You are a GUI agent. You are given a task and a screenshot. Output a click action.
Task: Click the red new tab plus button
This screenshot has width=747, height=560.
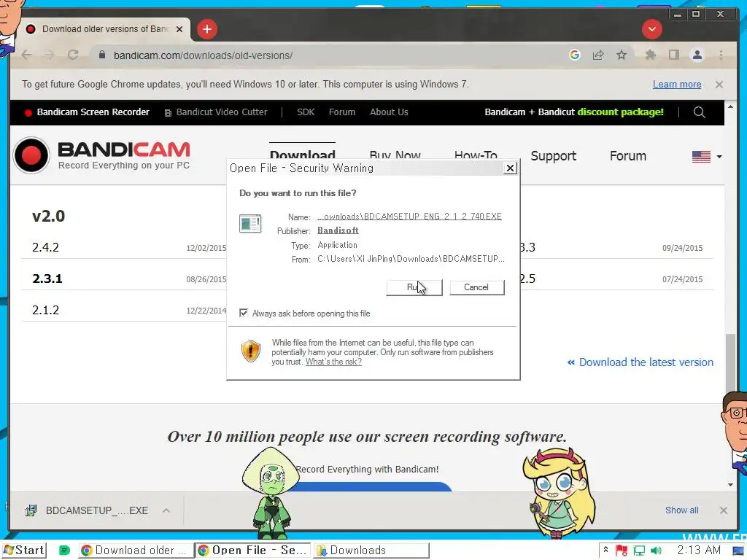pyautogui.click(x=206, y=29)
